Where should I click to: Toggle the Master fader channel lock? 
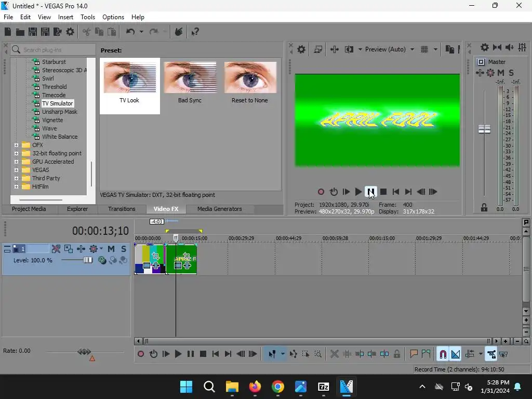(x=484, y=208)
